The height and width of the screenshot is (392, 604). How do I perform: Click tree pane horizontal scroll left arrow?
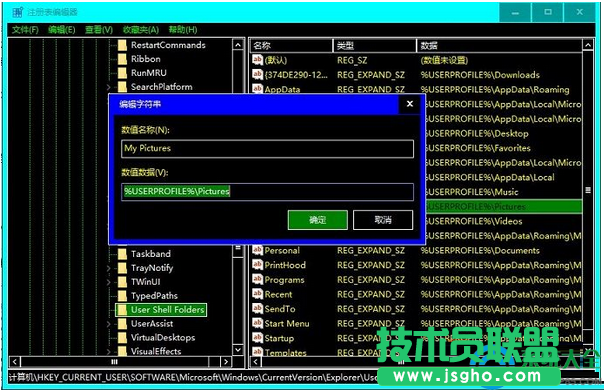point(15,362)
